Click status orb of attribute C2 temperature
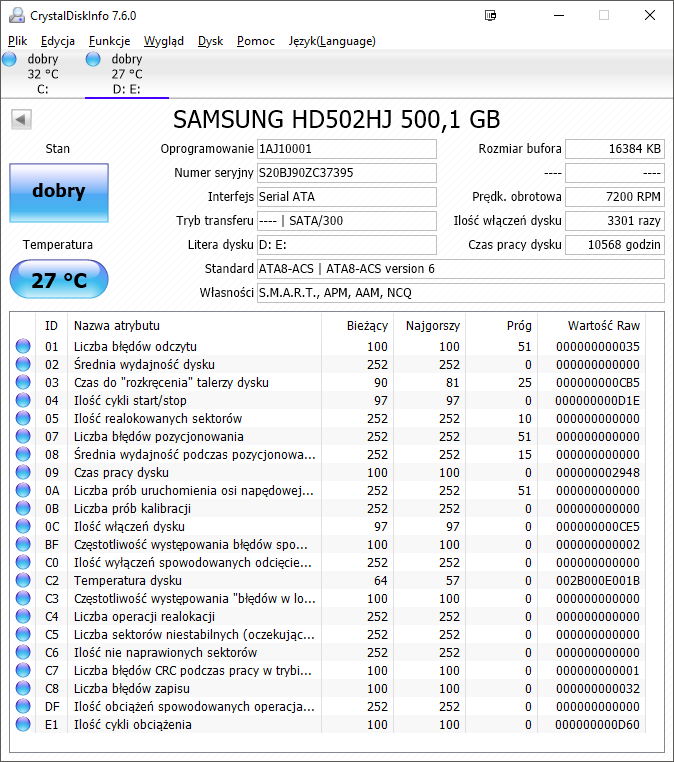 pos(23,580)
